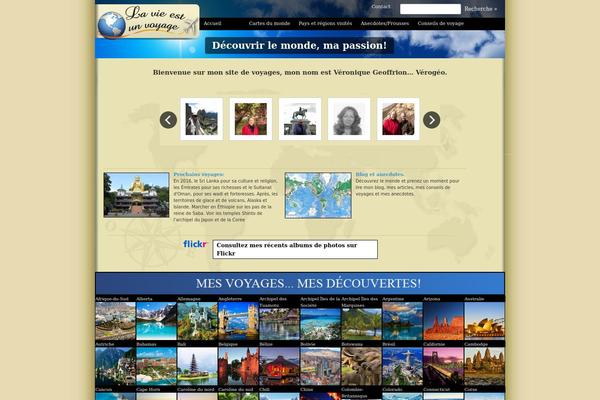This screenshot has height=400, width=600.
Task: Open the Alberta destination thumbnail
Action: tap(156, 321)
